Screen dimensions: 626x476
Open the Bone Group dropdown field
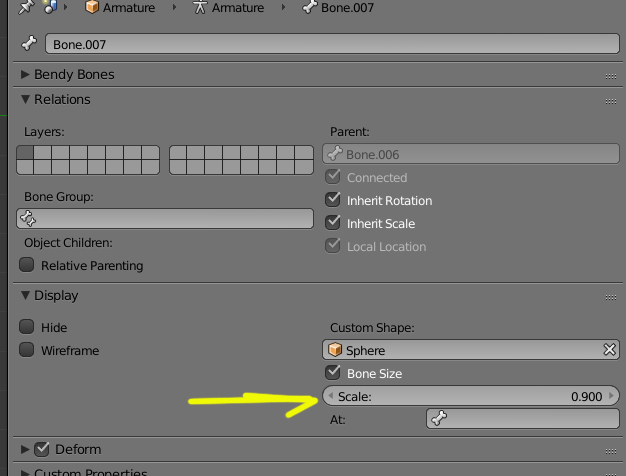(x=165, y=218)
